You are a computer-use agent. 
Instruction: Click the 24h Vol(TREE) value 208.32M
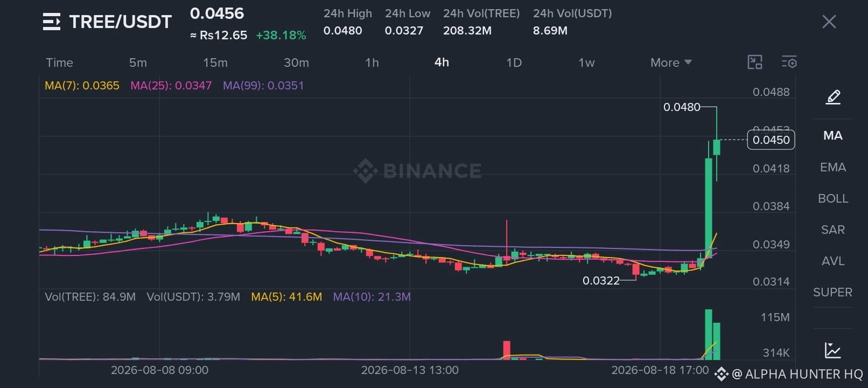(467, 31)
